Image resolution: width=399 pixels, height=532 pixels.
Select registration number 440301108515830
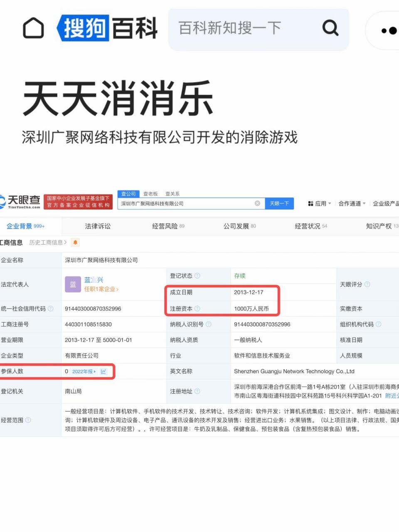pos(88,324)
